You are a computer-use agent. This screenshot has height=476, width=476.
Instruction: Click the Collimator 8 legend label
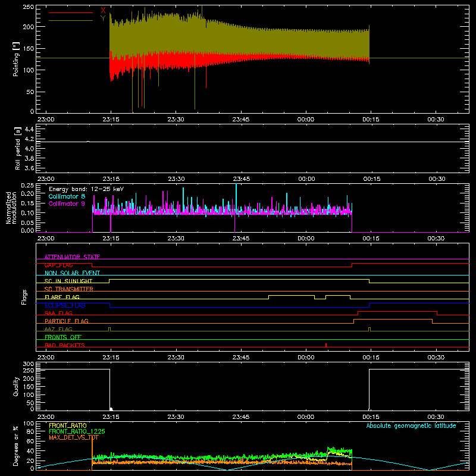coord(67,196)
